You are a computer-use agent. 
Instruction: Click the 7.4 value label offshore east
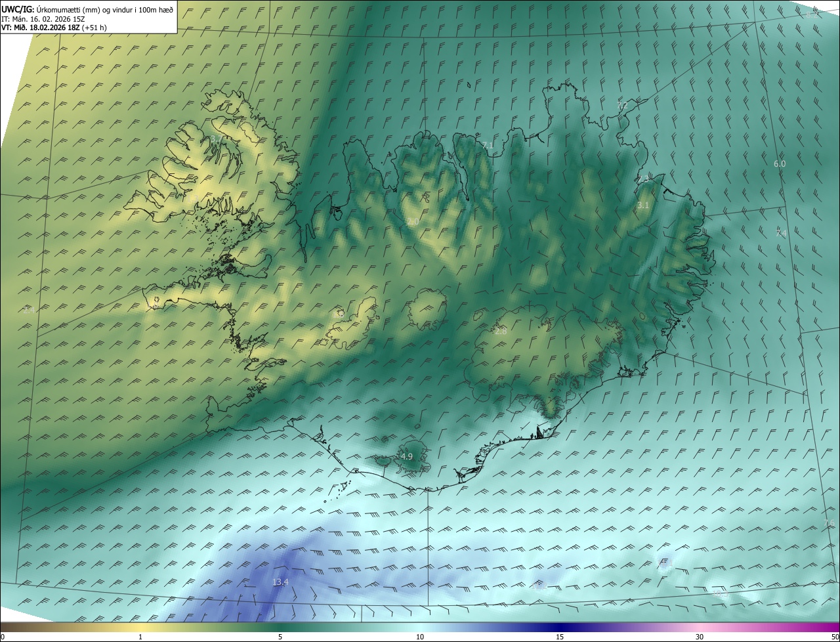[x=781, y=233]
